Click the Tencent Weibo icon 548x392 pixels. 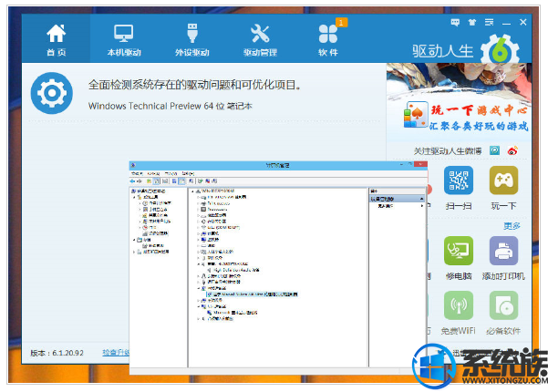point(494,150)
